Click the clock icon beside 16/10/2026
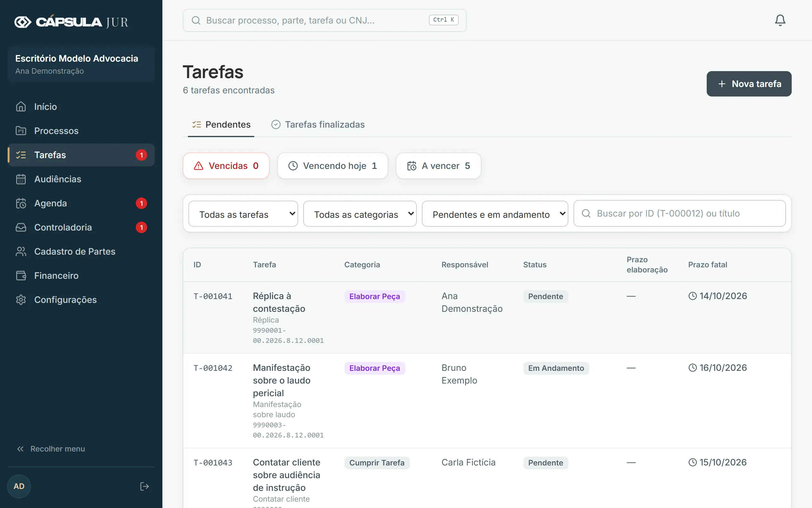The image size is (812, 508). pyautogui.click(x=692, y=368)
